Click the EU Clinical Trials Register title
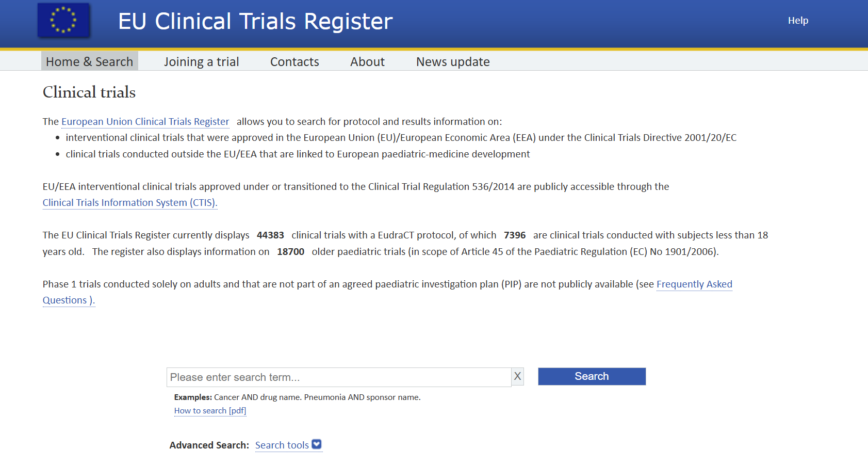 255,22
